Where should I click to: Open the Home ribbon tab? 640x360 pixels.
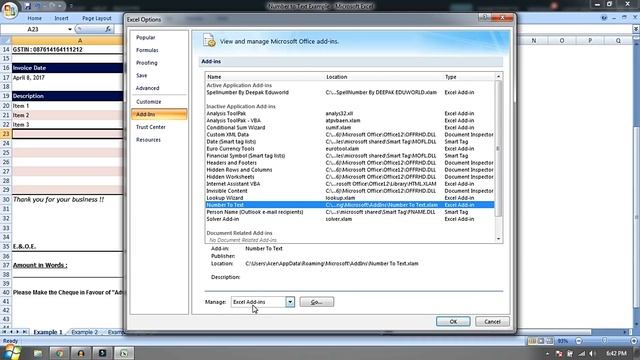click(34, 18)
